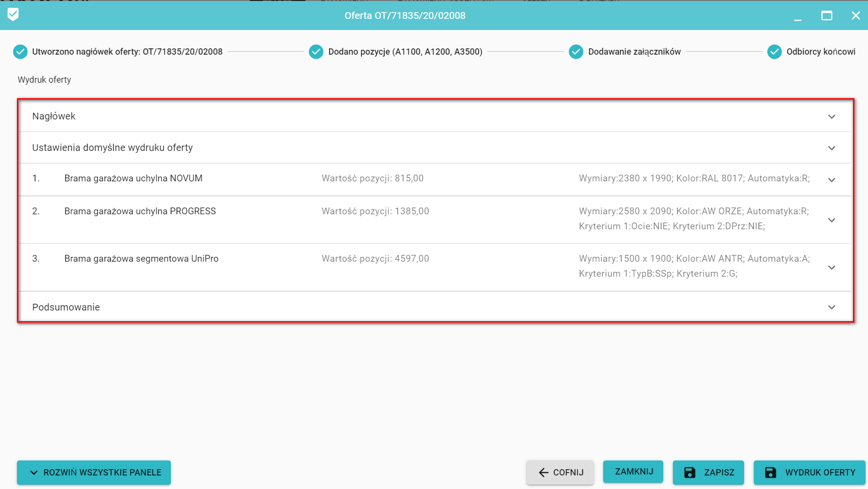868x489 pixels.
Task: Expand the NOVUM garage door row chevron
Action: 832,180
